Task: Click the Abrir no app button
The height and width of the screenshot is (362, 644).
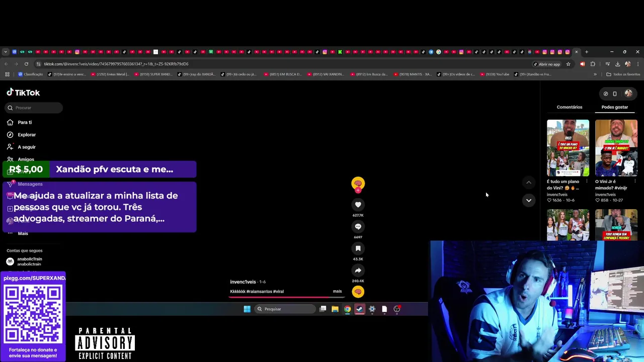Action: 546,64
